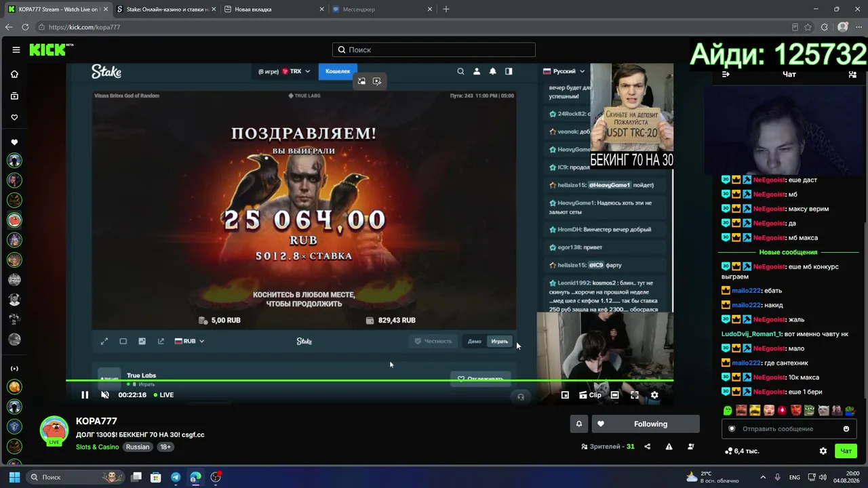Select the Pepe frog emote
The image size is (868, 488).
pos(810,410)
